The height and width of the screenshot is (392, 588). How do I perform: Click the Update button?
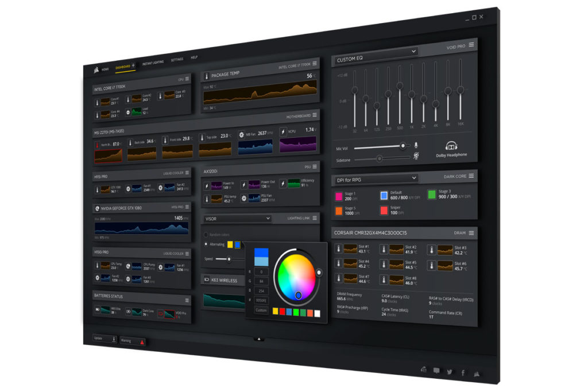pyautogui.click(x=105, y=339)
